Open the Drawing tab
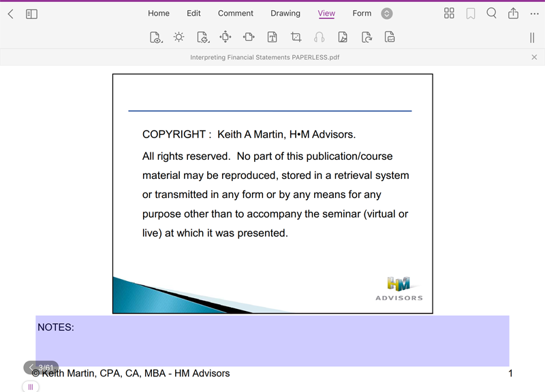545x392 pixels. coord(285,14)
